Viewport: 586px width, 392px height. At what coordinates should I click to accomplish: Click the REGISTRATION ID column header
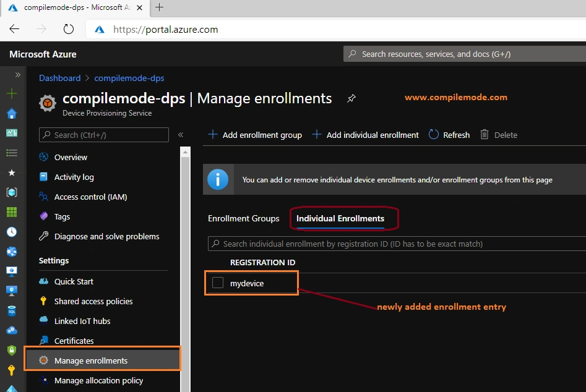pyautogui.click(x=263, y=262)
